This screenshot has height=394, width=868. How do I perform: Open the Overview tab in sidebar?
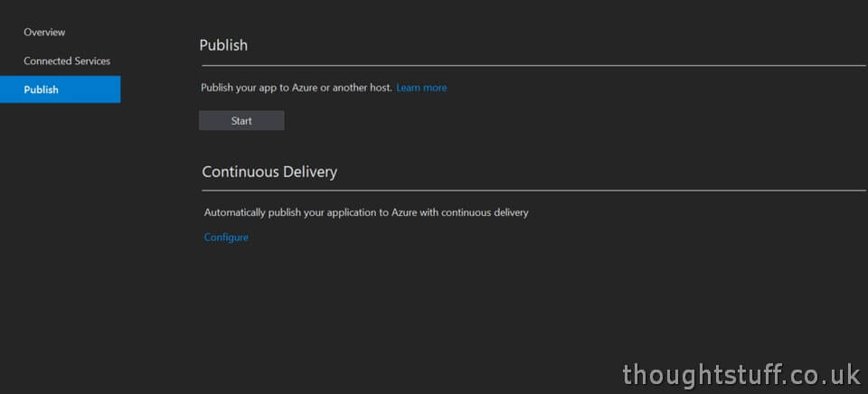click(x=44, y=33)
